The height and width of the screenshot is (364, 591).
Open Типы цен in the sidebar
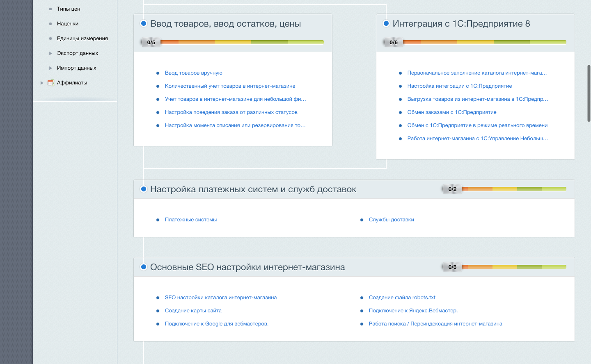[69, 9]
